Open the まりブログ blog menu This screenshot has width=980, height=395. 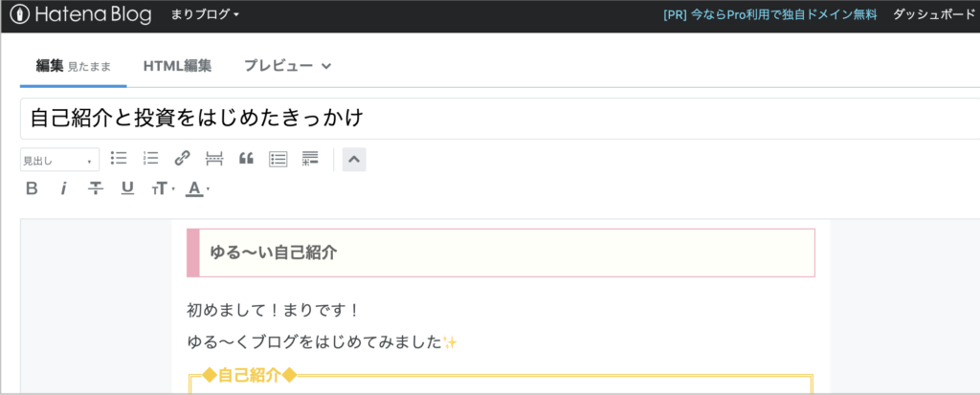pos(205,15)
